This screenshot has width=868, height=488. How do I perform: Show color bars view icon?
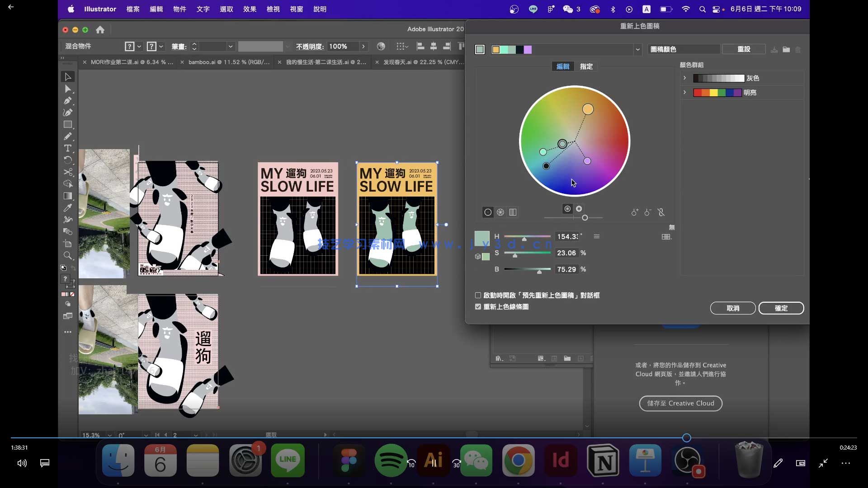pyautogui.click(x=513, y=212)
